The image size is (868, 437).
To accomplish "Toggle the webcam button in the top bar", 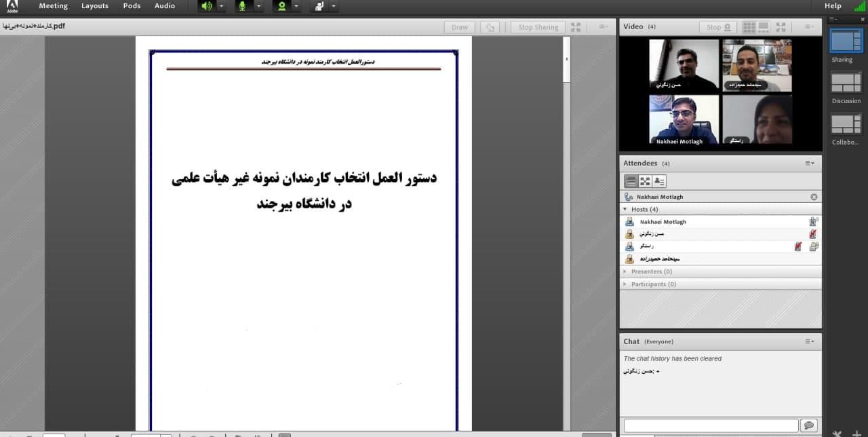I will click(x=281, y=6).
